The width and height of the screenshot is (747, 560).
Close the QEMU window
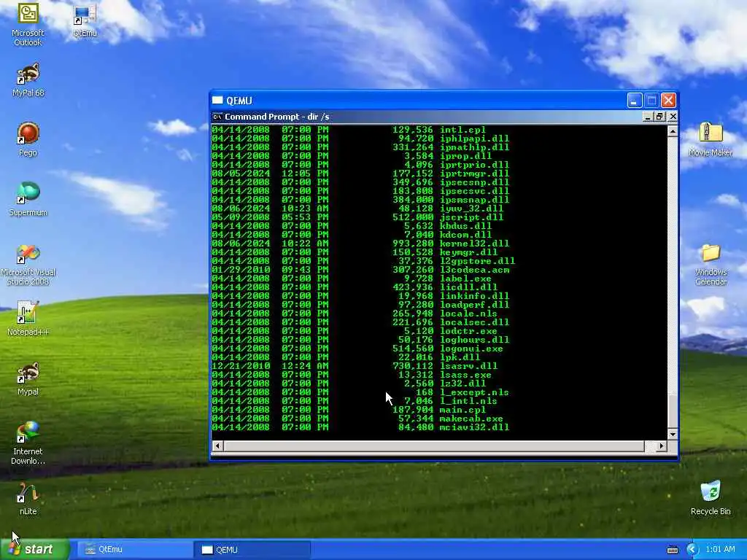[x=668, y=101]
